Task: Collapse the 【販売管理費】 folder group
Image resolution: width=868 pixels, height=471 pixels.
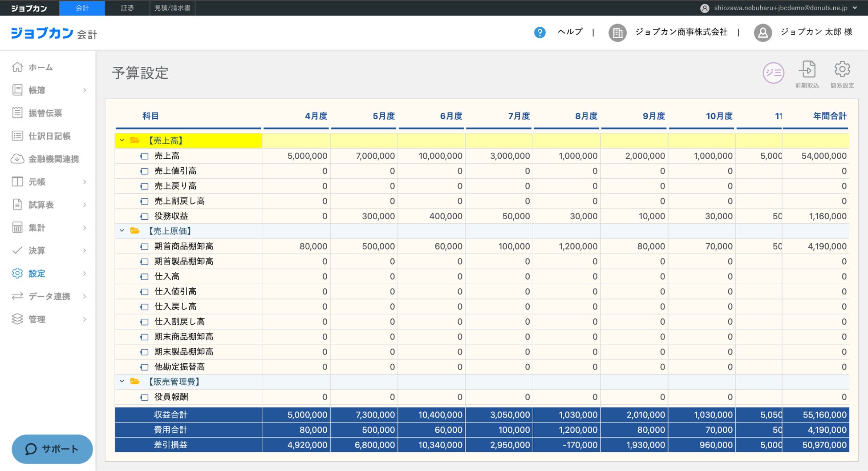Action: 122,382
